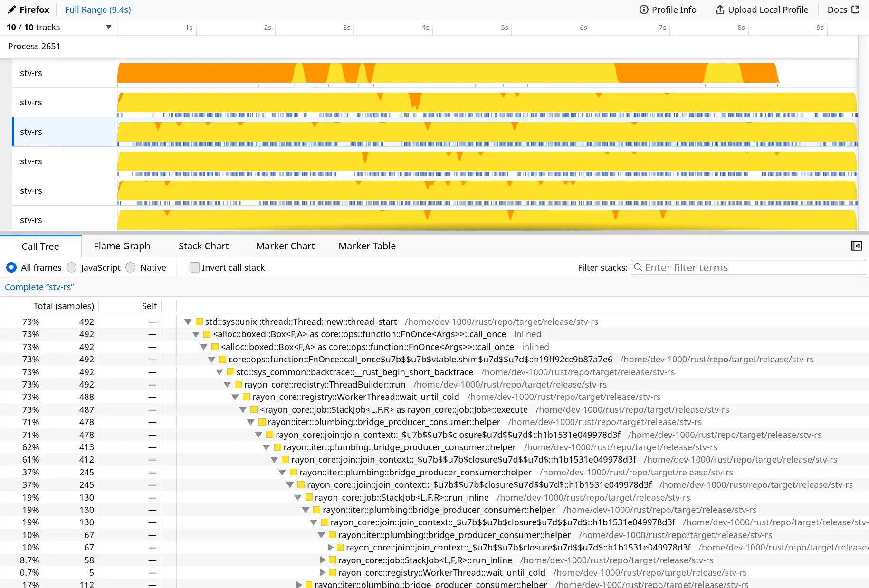Click the Complete "stv-rs" link
Image resolution: width=869 pixels, height=588 pixels.
click(39, 287)
